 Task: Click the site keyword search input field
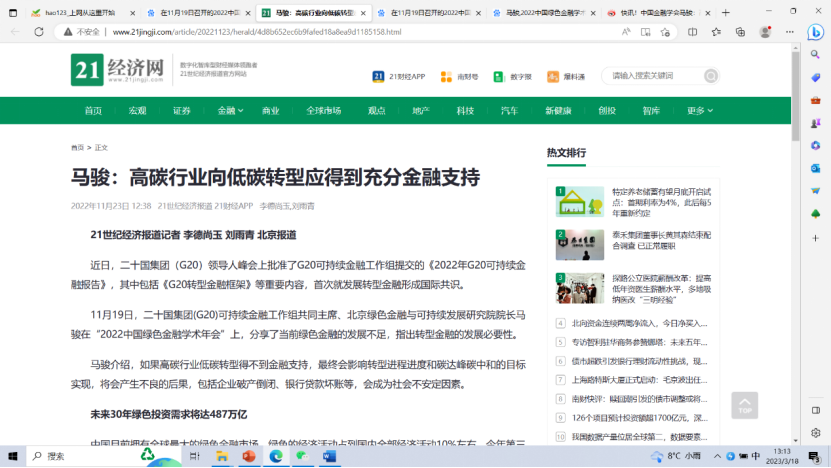click(652, 76)
